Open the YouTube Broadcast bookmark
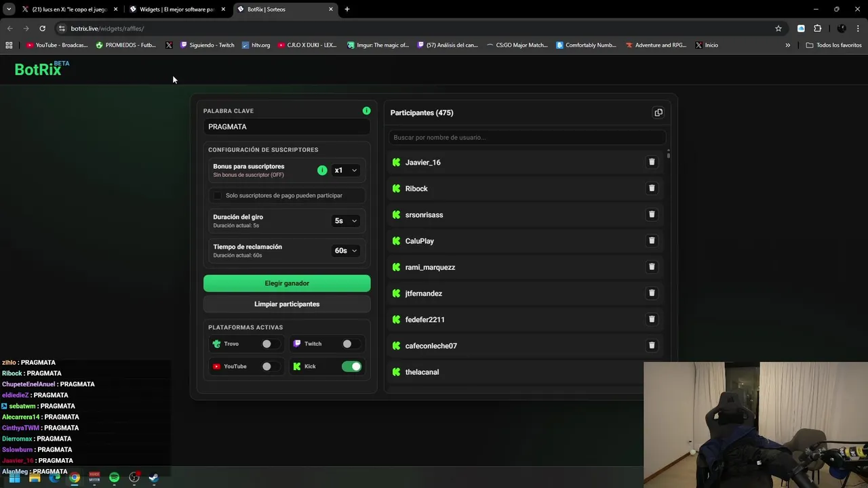 pyautogui.click(x=57, y=45)
